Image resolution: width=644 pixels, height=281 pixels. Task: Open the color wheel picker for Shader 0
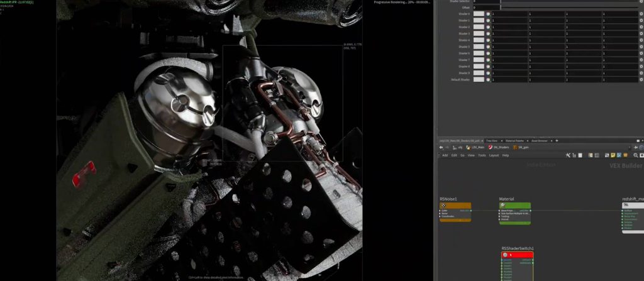(487, 13)
